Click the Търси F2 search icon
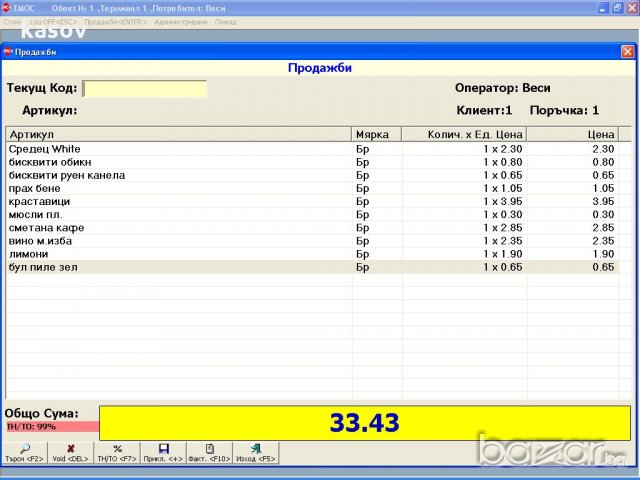640x480 pixels. pos(24,452)
